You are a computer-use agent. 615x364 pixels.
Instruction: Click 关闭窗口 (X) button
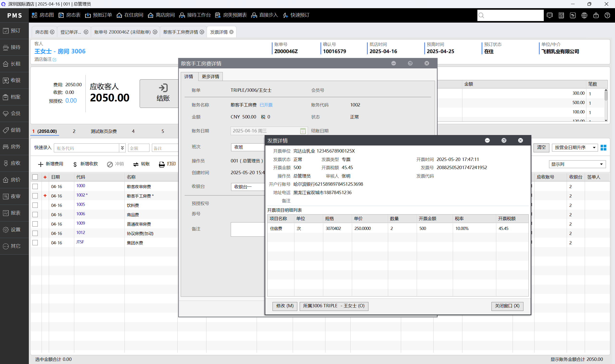[507, 306]
